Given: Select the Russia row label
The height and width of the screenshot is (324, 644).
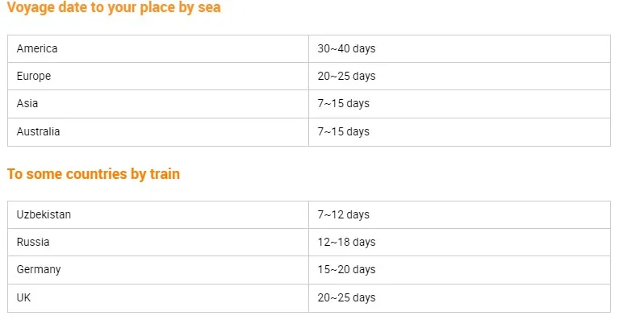Looking at the screenshot, I should click(33, 242).
